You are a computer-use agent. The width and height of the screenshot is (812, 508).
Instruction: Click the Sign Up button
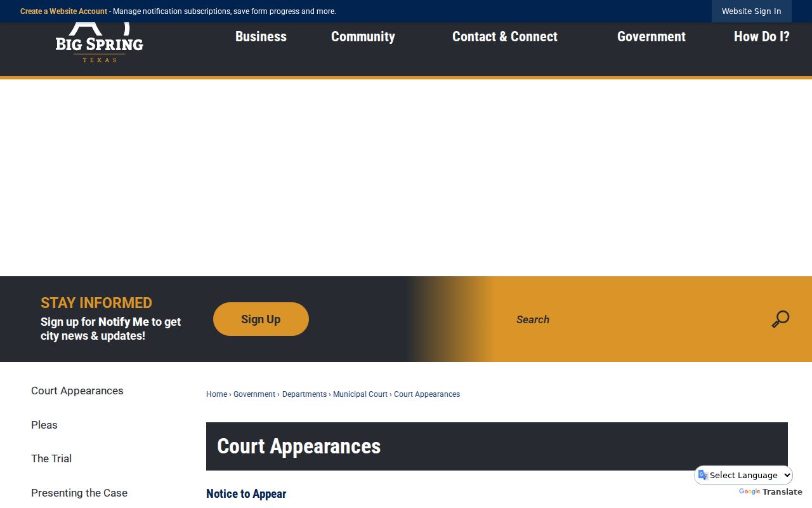[261, 319]
